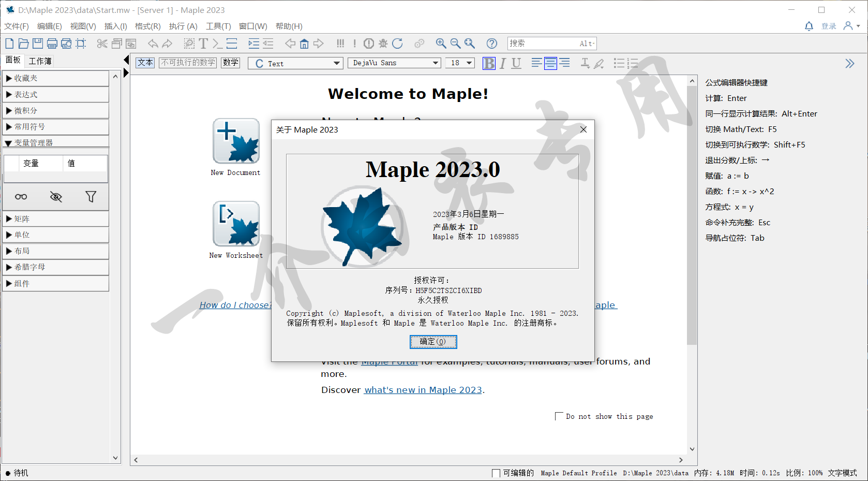Go back with the left arrow icon
The image size is (868, 481).
(x=290, y=43)
